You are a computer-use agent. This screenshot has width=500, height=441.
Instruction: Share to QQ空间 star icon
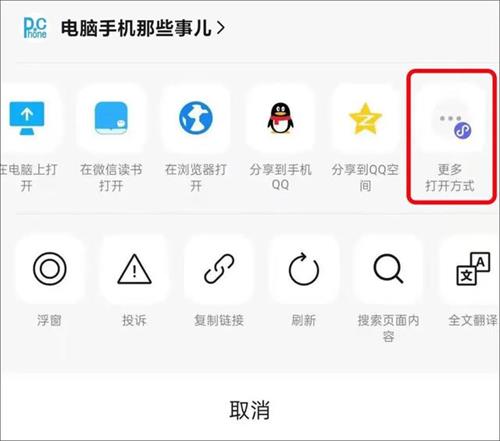point(365,119)
